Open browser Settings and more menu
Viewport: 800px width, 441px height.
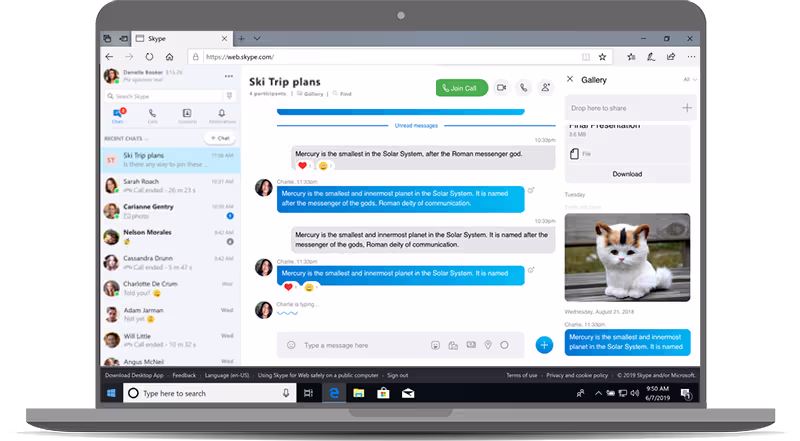coord(691,57)
